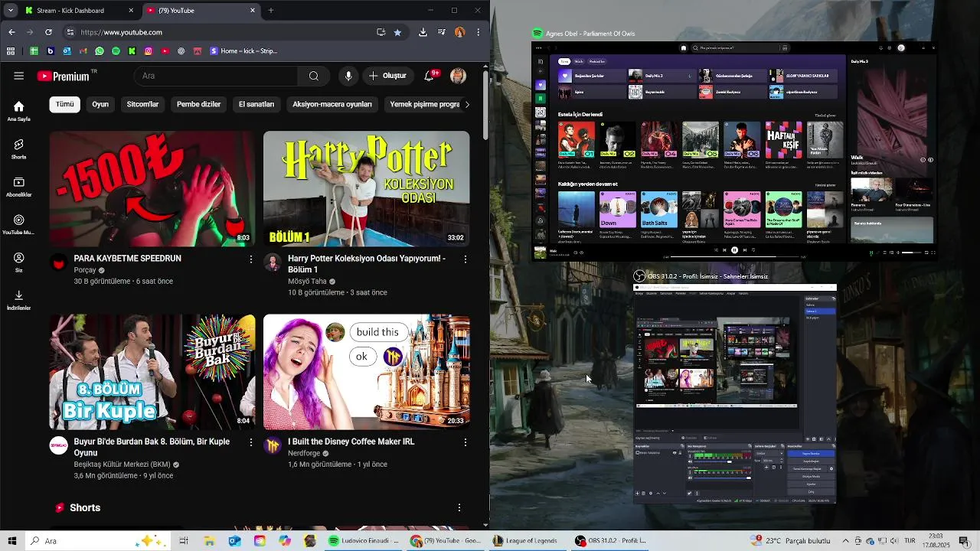Screen dimensions: 980x551
Task: Select the Oyun category chip
Action: tap(100, 104)
